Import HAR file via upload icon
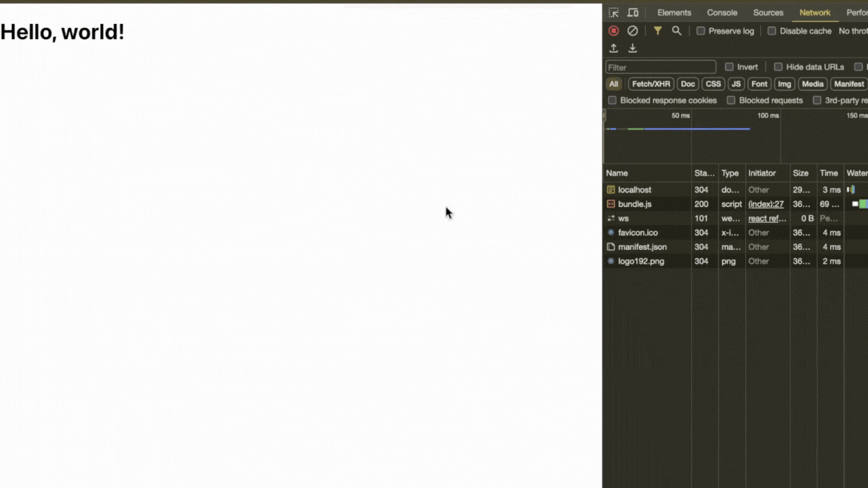This screenshot has width=868, height=488. pyautogui.click(x=613, y=47)
